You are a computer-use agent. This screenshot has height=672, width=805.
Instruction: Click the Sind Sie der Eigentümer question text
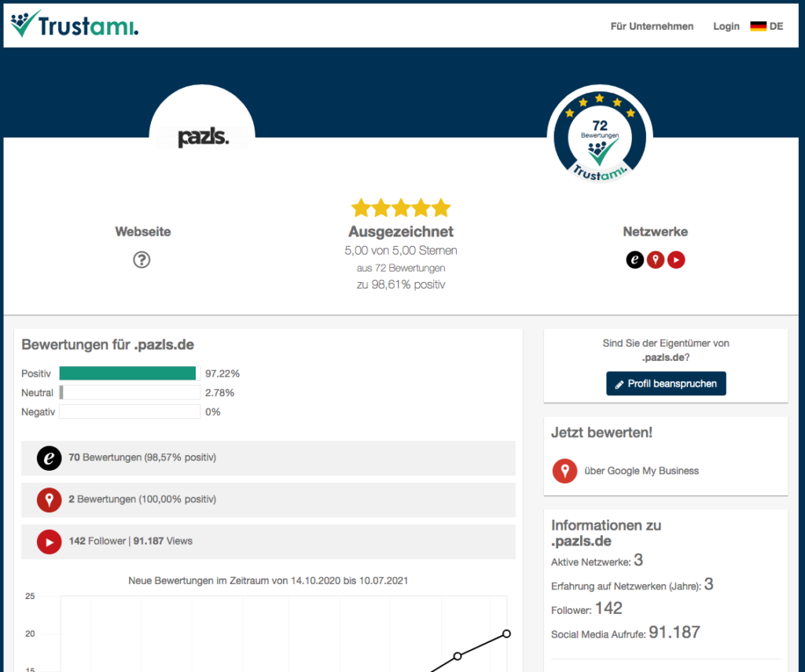666,350
